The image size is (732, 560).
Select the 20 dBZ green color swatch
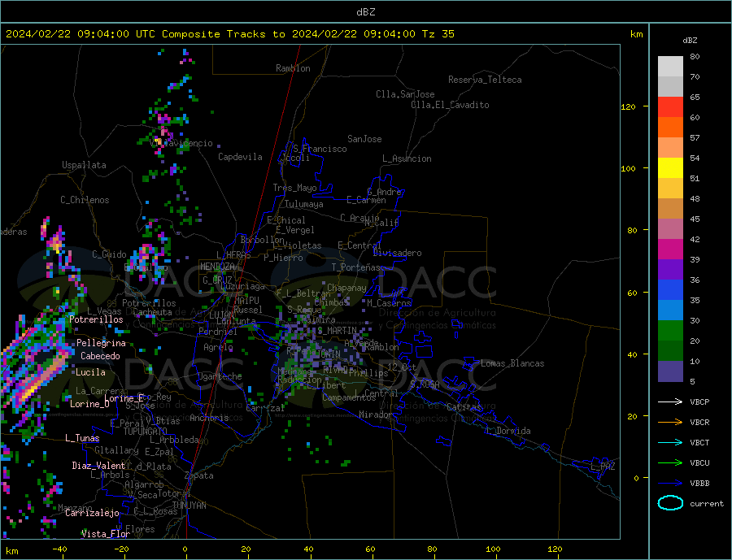point(670,351)
